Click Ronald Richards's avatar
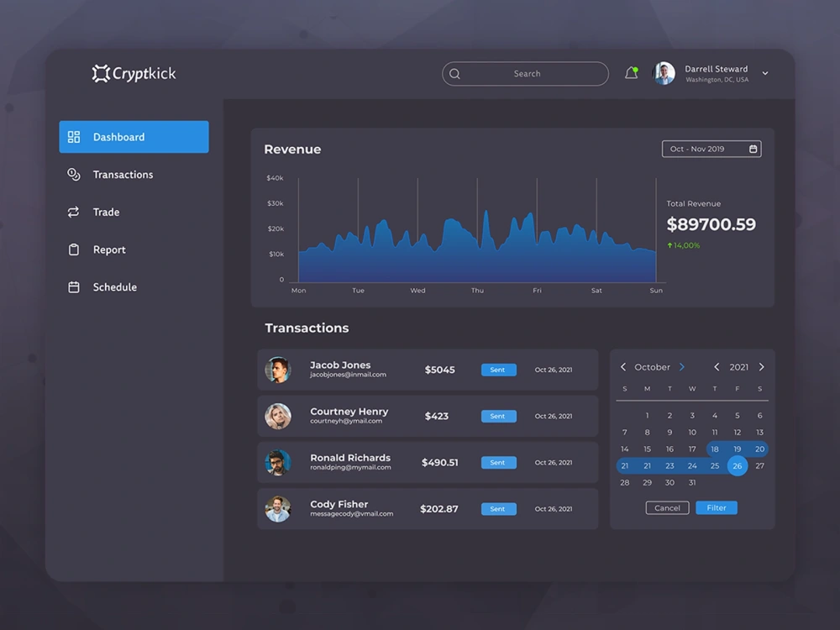Image resolution: width=840 pixels, height=630 pixels. point(278,462)
